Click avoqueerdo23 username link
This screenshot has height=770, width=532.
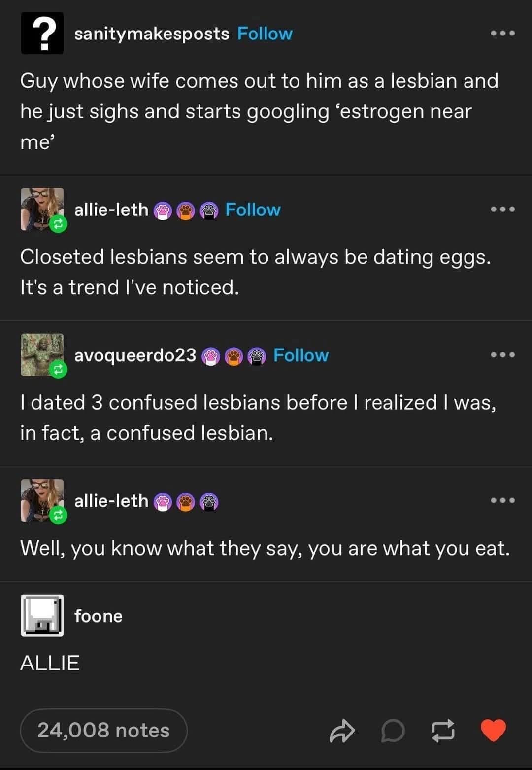pos(135,355)
